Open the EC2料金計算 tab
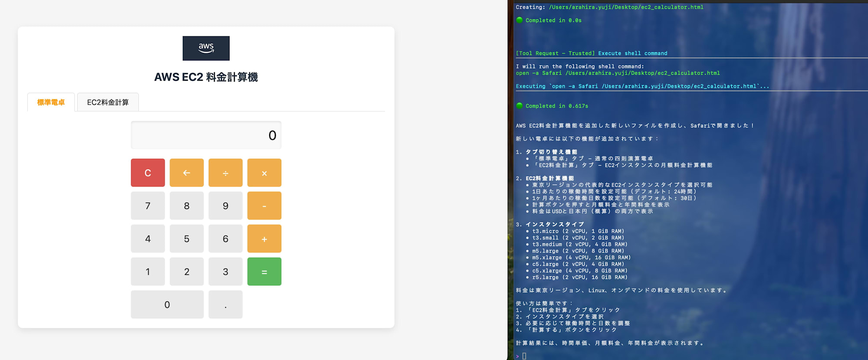The height and width of the screenshot is (360, 868). [108, 102]
